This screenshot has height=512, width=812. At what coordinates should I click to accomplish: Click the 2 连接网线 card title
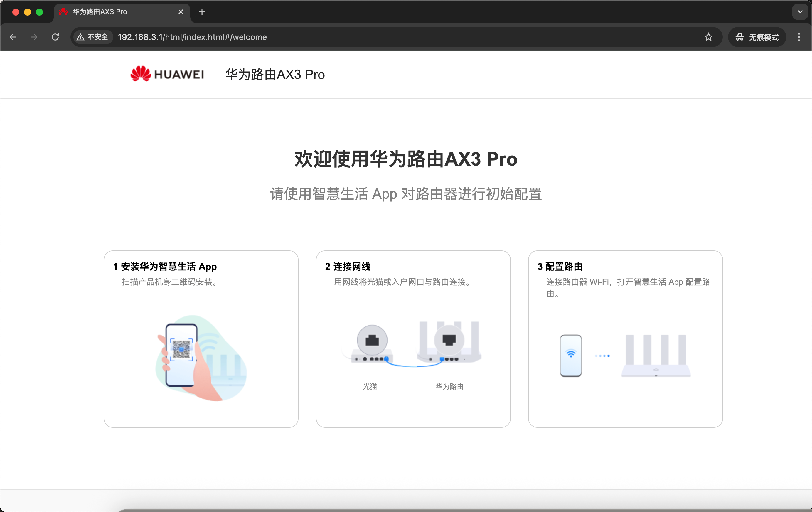coord(348,267)
